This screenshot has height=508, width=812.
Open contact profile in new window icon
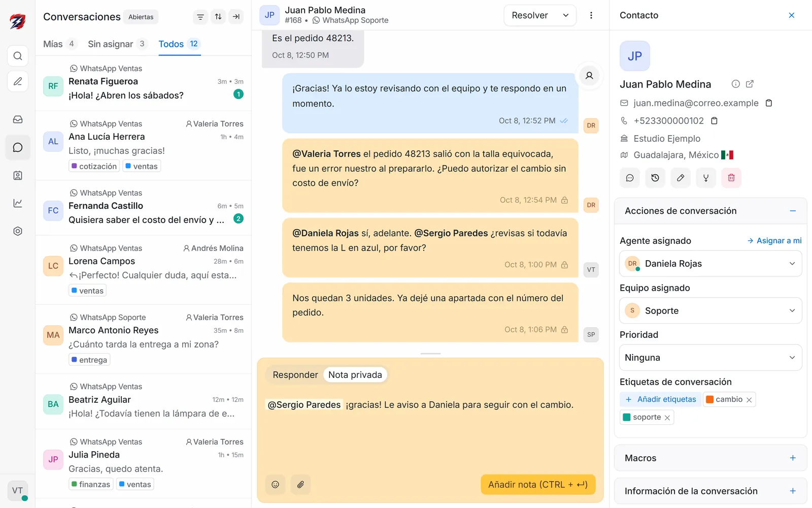click(750, 84)
